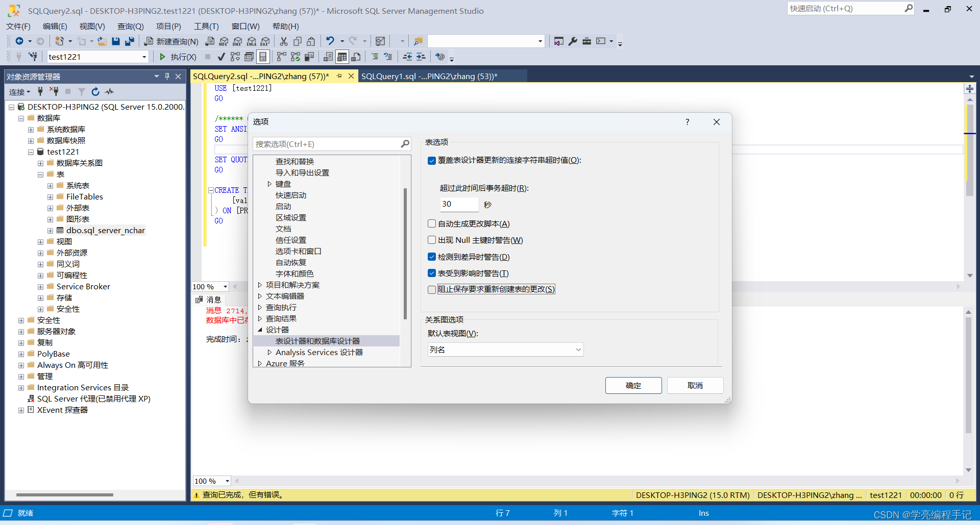Viewport: 980px width, 525px height.
Task: Enable 自动生成更改脚本 checkbox
Action: coord(431,223)
